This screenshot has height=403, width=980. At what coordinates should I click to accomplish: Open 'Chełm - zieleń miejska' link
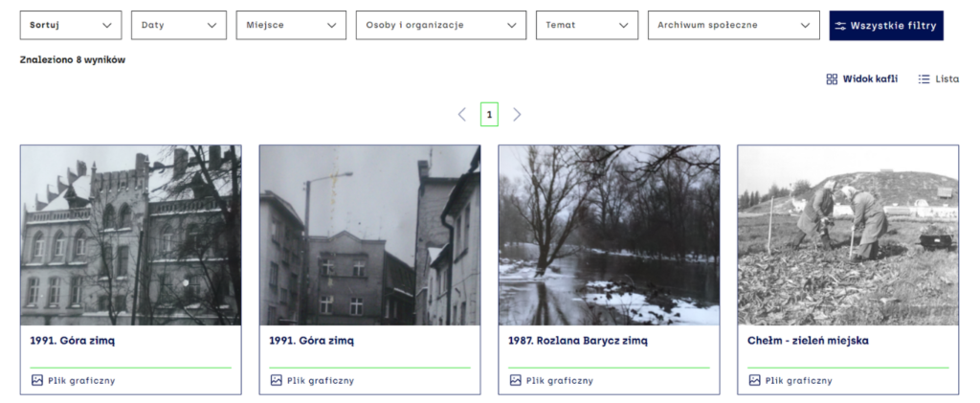point(808,341)
